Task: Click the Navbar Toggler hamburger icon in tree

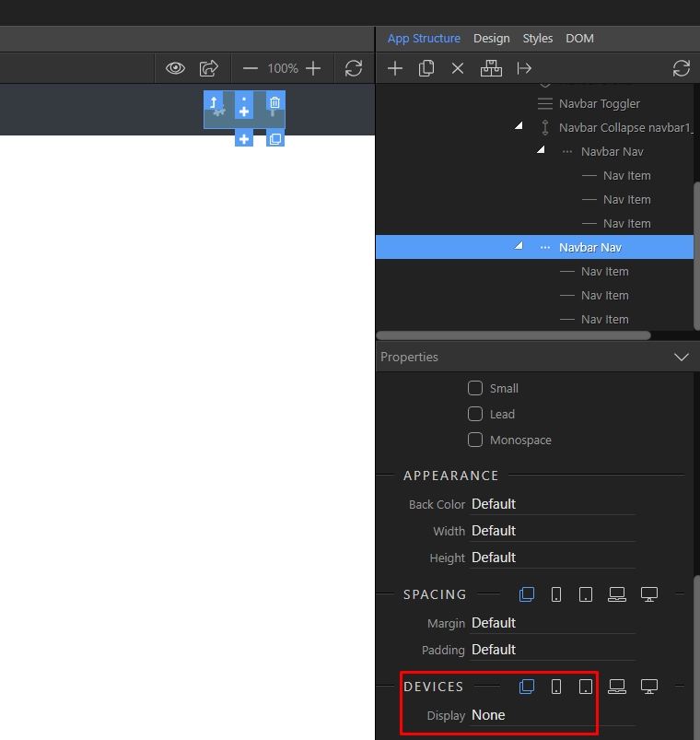Action: pos(545,104)
